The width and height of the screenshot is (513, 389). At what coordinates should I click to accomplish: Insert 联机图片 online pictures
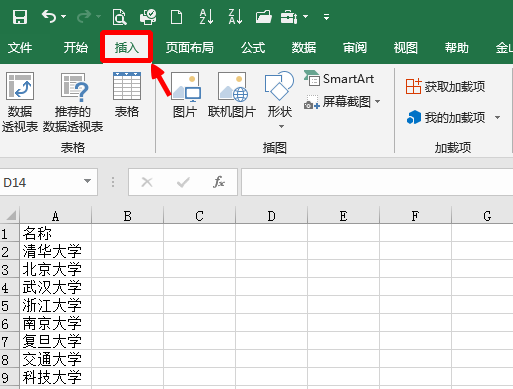pos(232,95)
